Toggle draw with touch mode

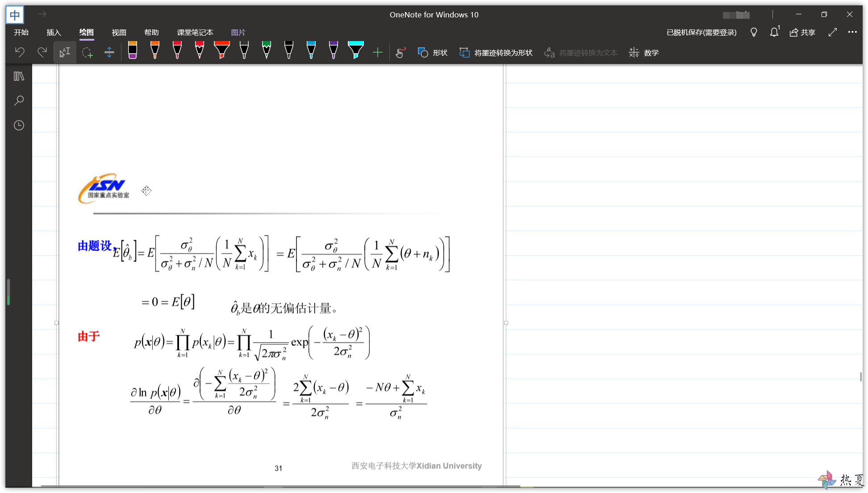tap(401, 53)
